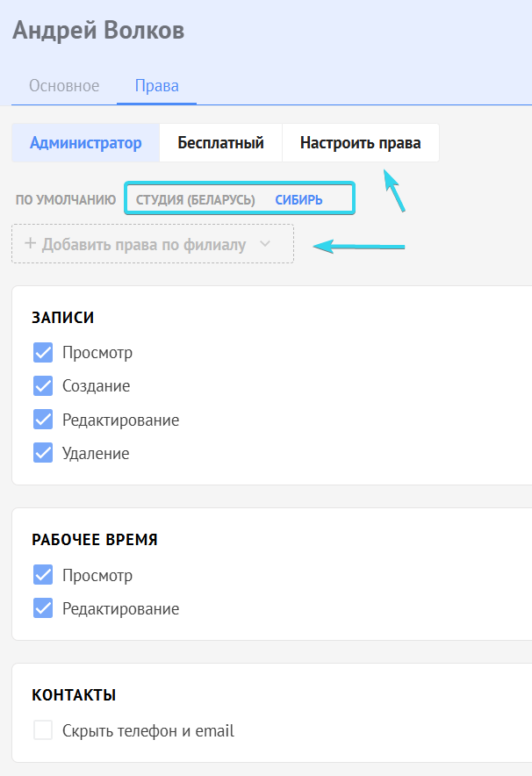Switch to the Основное tab
The width and height of the screenshot is (532, 776).
click(x=64, y=86)
